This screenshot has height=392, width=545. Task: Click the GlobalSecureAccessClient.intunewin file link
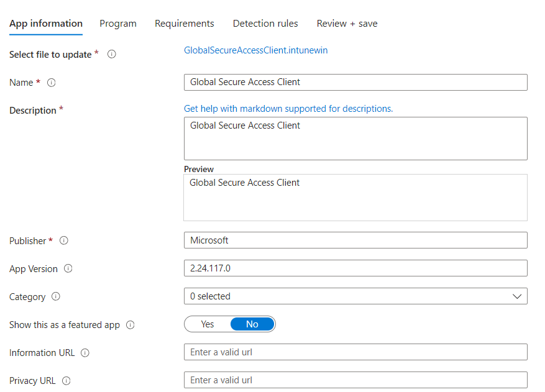[x=255, y=50]
